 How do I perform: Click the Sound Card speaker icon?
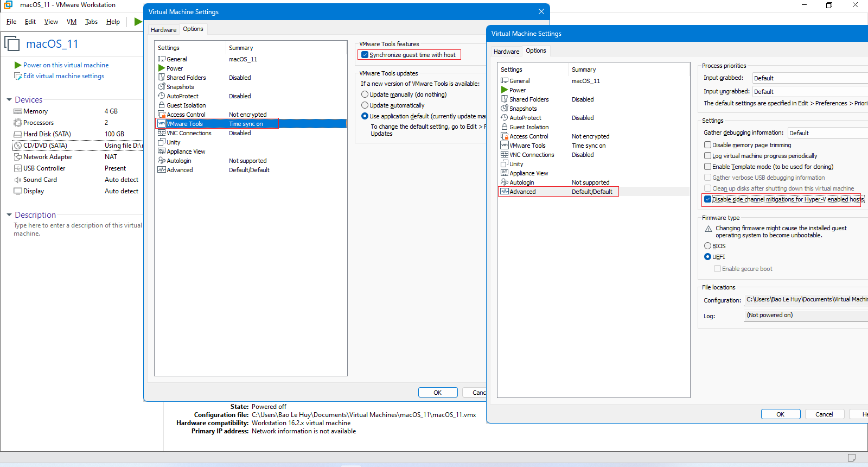pyautogui.click(x=18, y=180)
